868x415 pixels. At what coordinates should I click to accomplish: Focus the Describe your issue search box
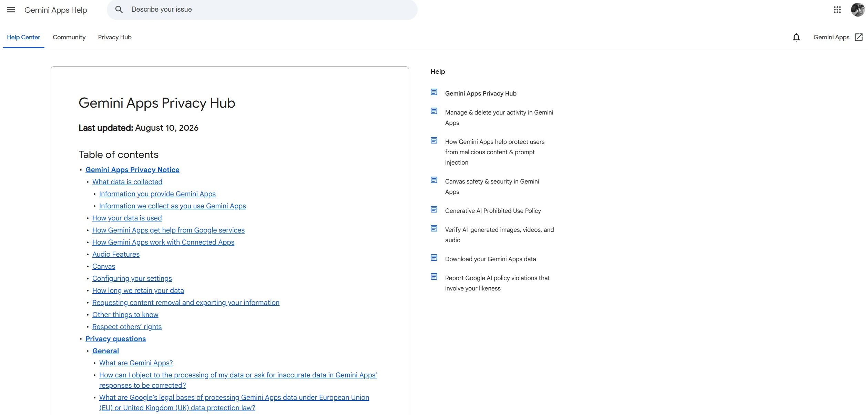[x=262, y=10]
